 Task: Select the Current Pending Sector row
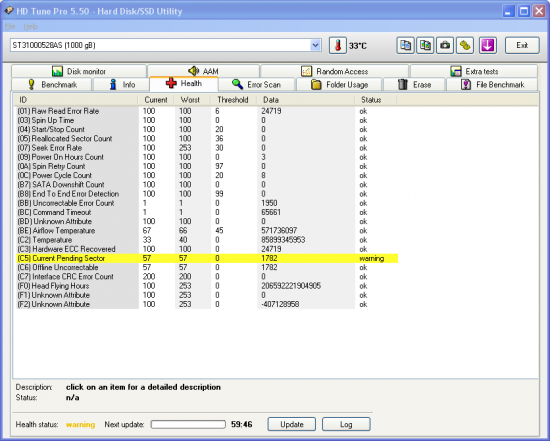click(207, 258)
